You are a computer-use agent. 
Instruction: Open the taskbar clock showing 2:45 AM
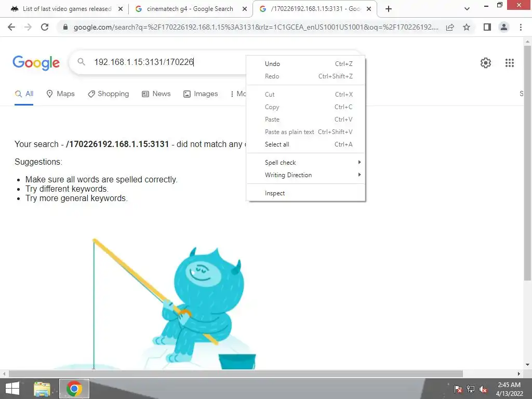[509, 389]
